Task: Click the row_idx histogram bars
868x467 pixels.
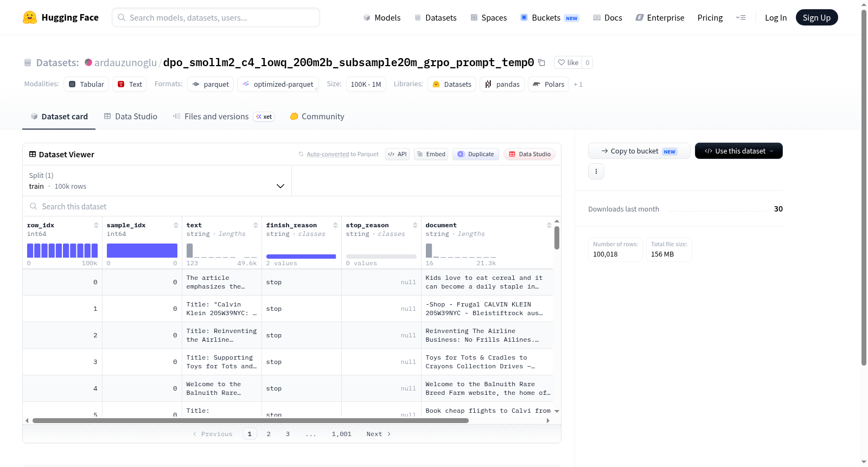Action: (x=62, y=251)
